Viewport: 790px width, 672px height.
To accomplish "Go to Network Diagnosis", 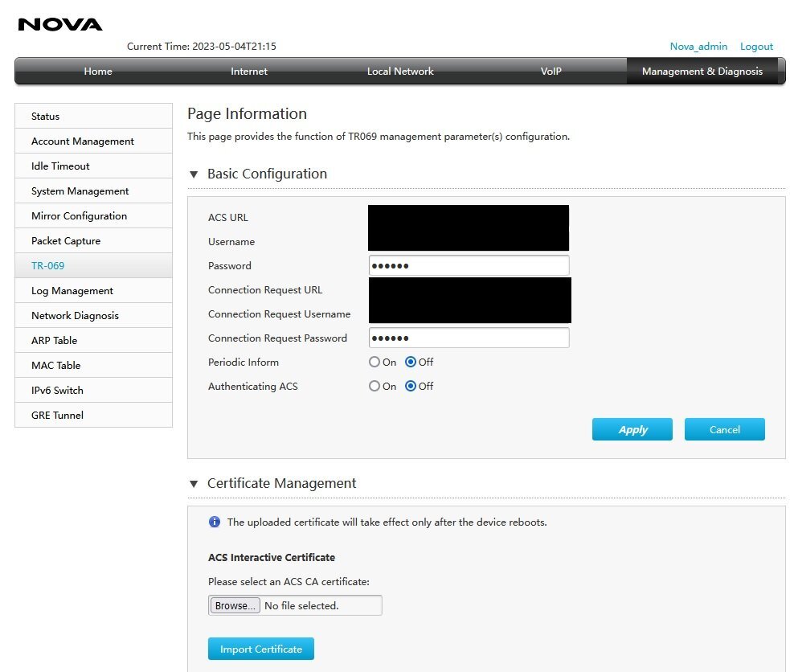I will pos(94,315).
